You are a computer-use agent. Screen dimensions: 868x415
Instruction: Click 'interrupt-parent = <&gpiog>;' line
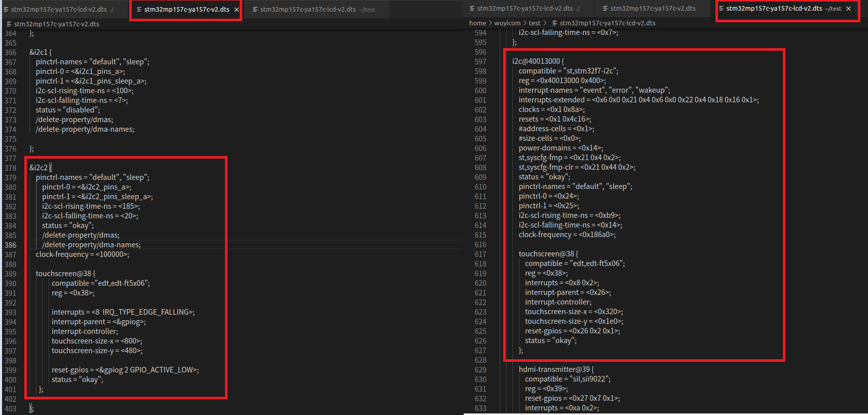(99, 322)
